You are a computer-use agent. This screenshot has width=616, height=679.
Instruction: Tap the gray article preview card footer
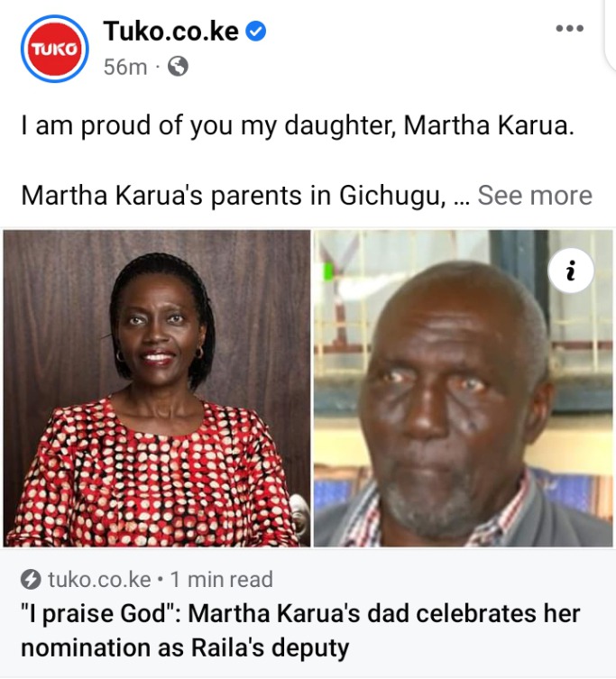click(308, 613)
